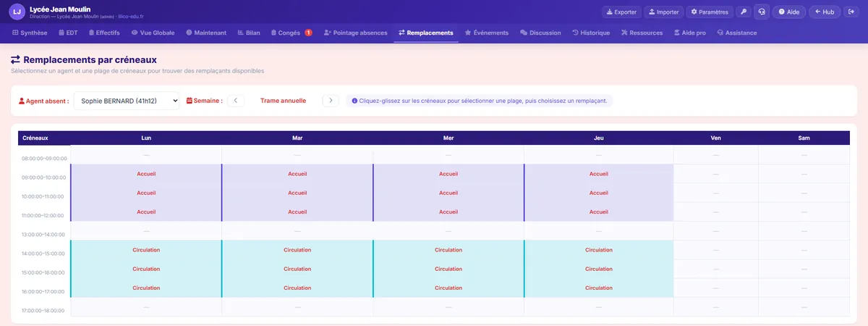Select Thursday 14:00 Circulation slot

click(x=599, y=250)
